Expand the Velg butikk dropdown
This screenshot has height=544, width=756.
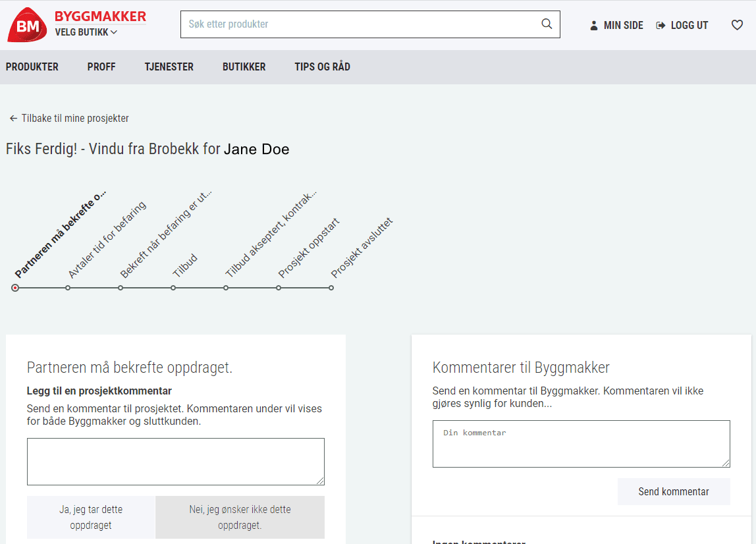pyautogui.click(x=86, y=32)
